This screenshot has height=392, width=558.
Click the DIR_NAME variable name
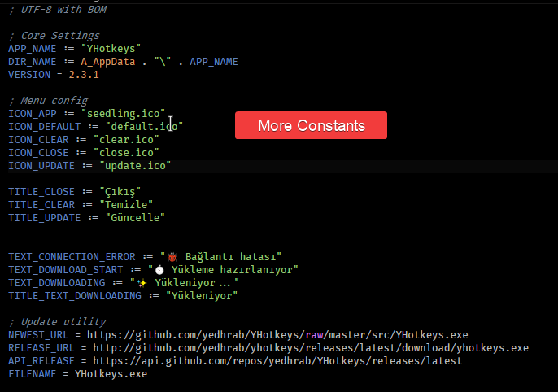(x=33, y=62)
